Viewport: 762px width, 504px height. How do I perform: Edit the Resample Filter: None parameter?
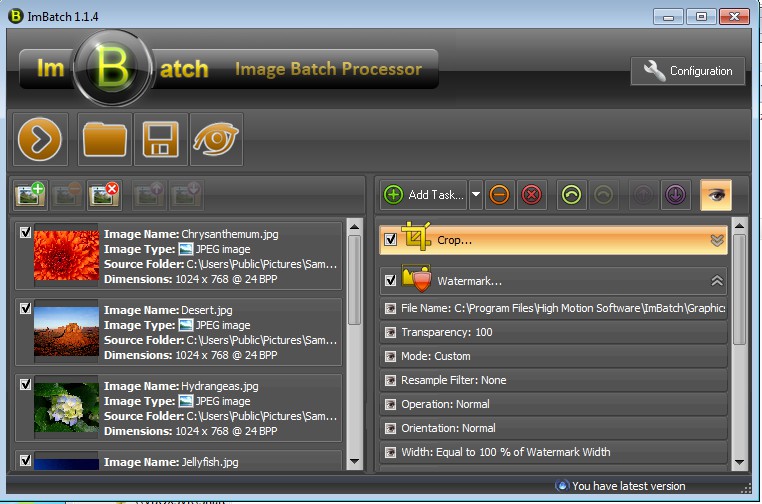pos(554,380)
